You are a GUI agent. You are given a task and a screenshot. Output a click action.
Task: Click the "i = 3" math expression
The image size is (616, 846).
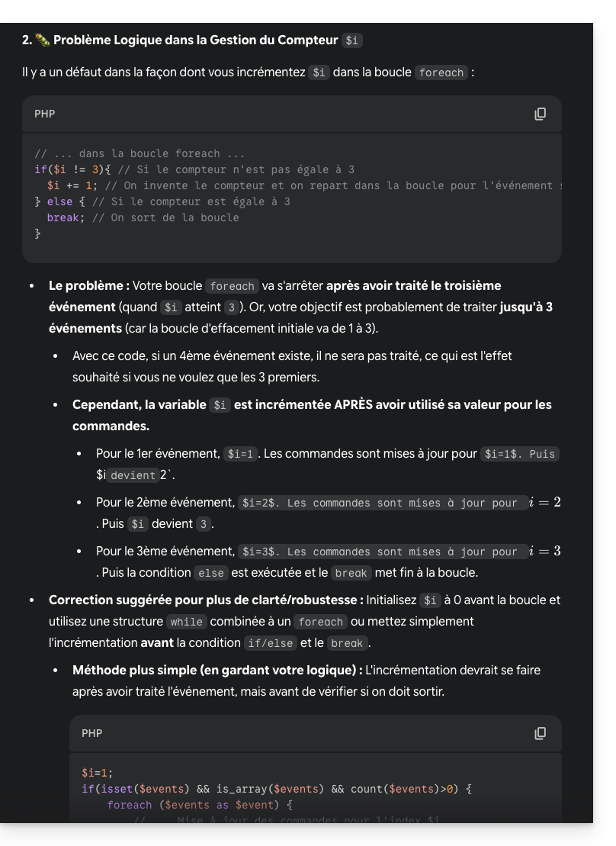[546, 551]
